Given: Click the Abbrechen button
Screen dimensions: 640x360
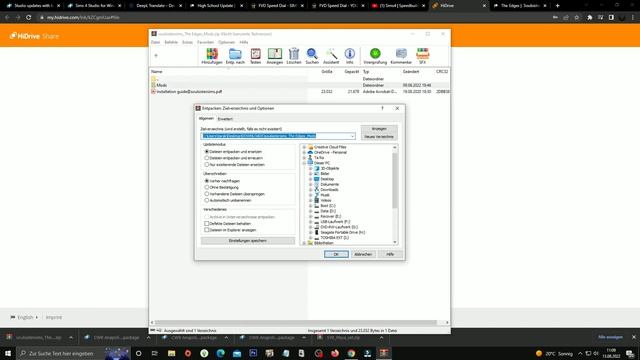Looking at the screenshot, I should [x=363, y=254].
